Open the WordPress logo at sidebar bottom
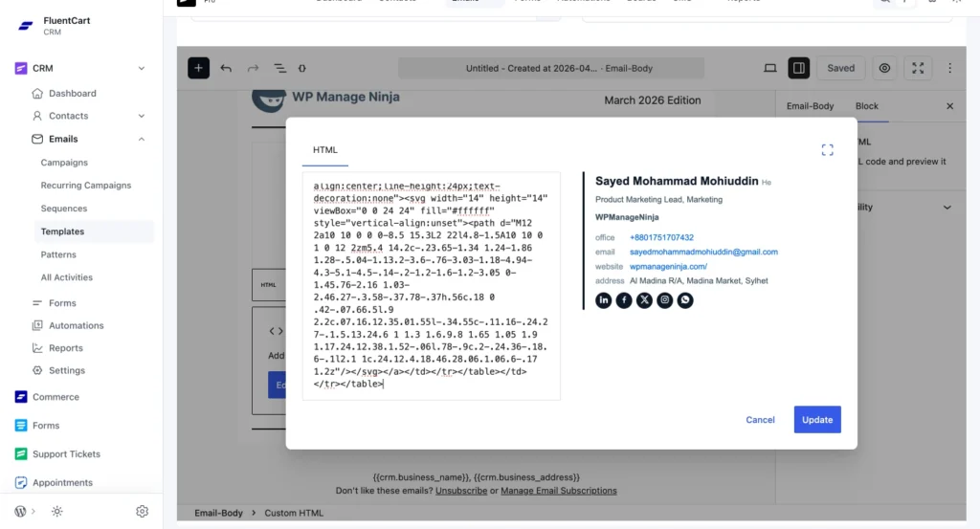The width and height of the screenshot is (980, 529). [x=20, y=511]
